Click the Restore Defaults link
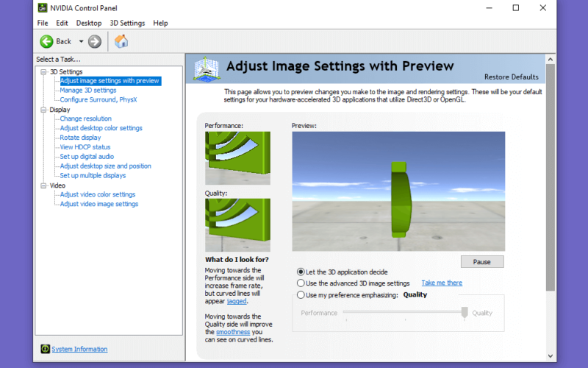Screen dimensions: 588x368 coord(511,77)
